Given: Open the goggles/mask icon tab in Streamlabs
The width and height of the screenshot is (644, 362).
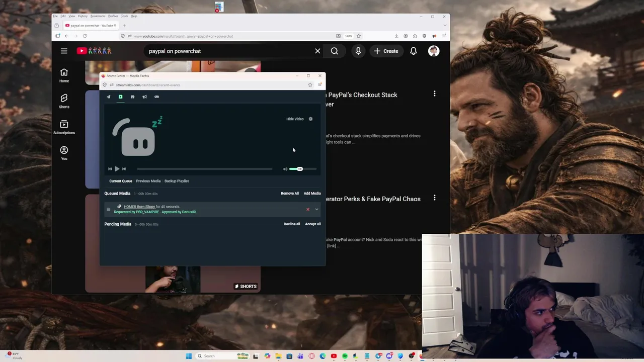Looking at the screenshot, I should coord(156,97).
